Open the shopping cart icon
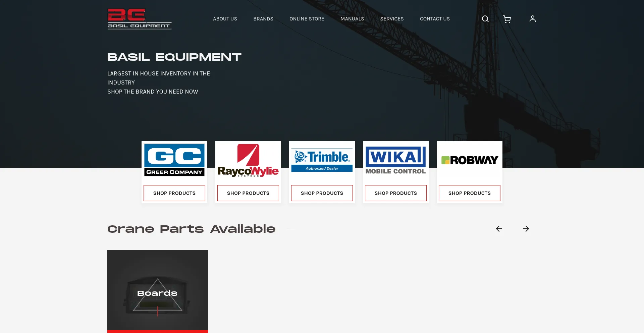This screenshot has height=333, width=644. (x=507, y=19)
